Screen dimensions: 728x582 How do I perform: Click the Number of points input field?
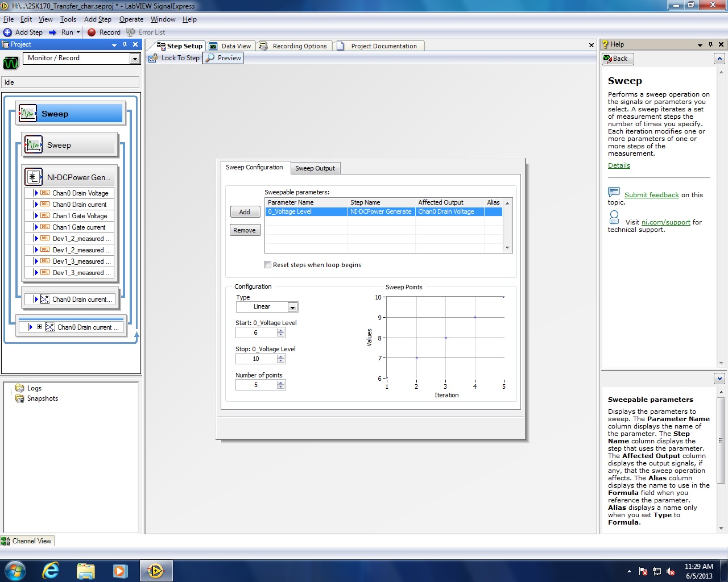coord(256,385)
